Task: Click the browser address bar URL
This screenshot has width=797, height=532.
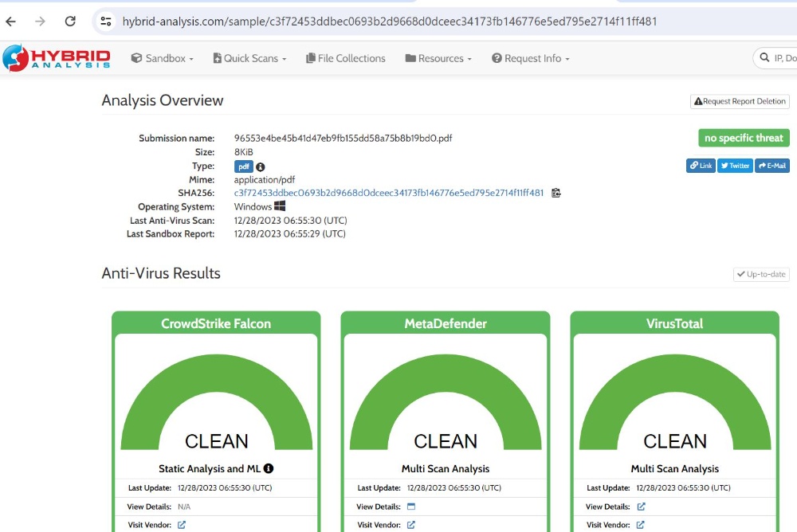Action: pos(390,22)
